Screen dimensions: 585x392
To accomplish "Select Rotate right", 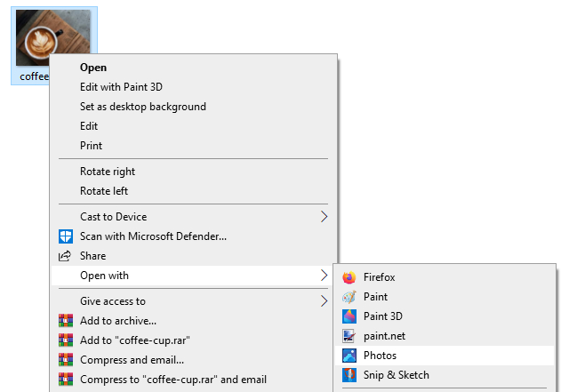I will tap(193, 172).
